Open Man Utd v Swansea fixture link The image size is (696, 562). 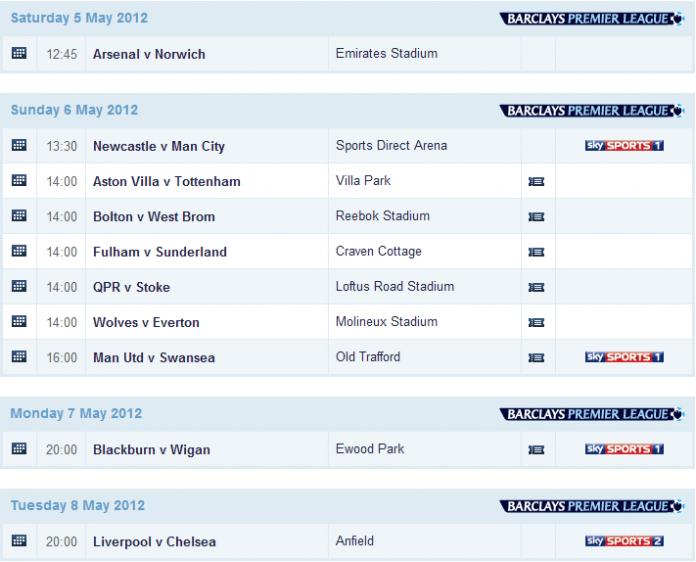pyautogui.click(x=154, y=358)
